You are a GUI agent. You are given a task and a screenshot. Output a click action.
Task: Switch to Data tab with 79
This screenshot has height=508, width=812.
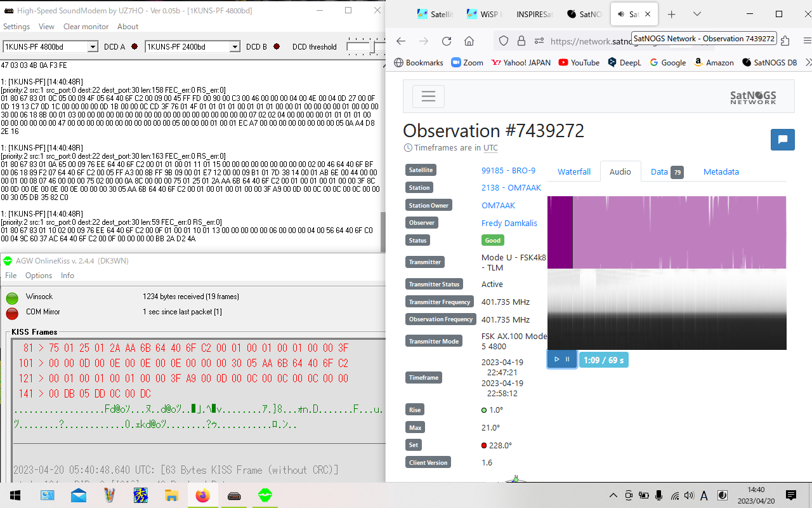click(667, 171)
